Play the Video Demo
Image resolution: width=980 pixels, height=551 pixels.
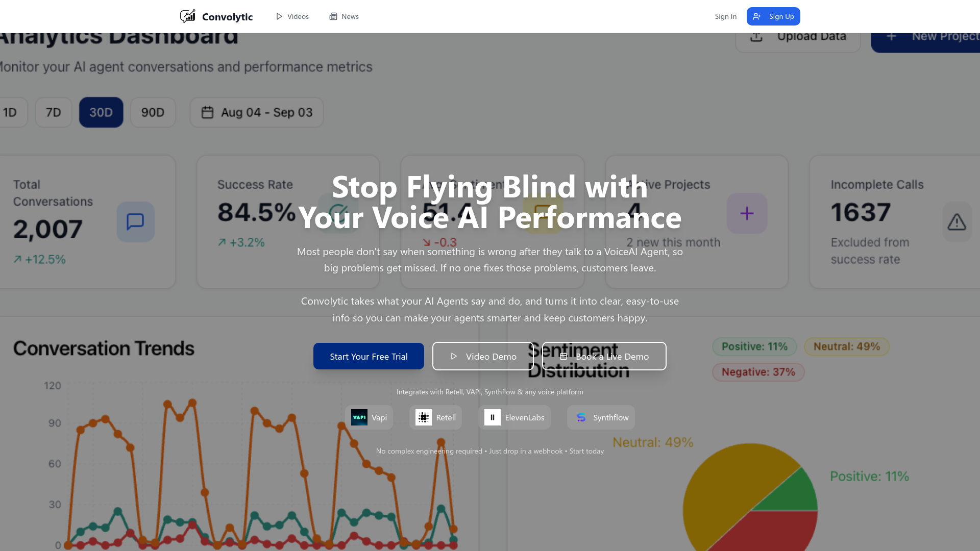click(x=483, y=356)
